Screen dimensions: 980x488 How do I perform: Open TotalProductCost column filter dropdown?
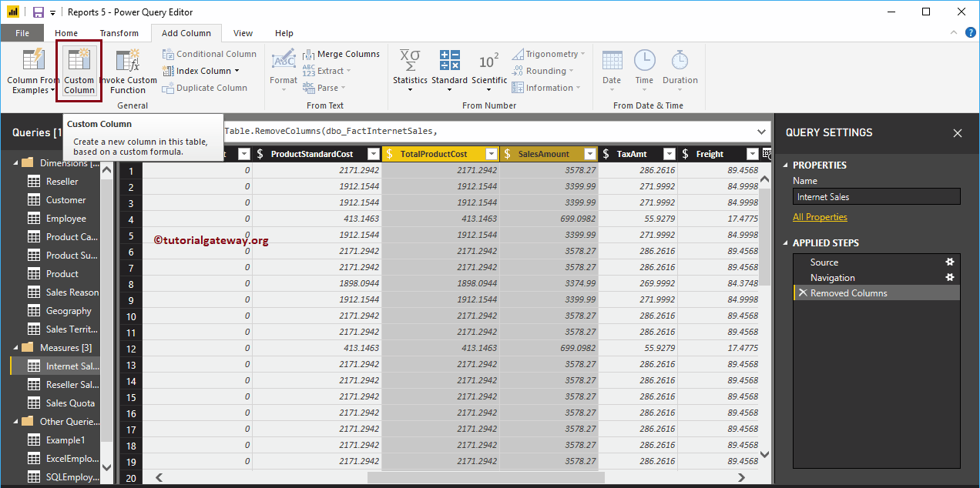(x=492, y=154)
